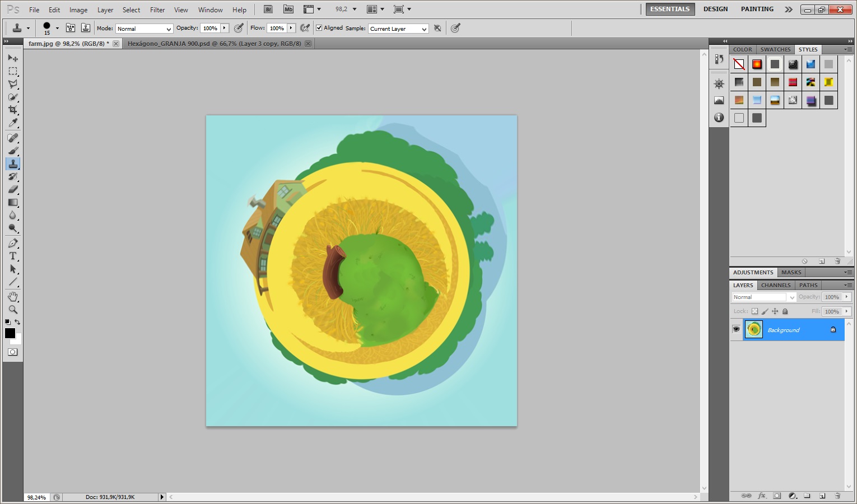
Task: Open the Sample dropdown showing Current Layer
Action: (398, 29)
